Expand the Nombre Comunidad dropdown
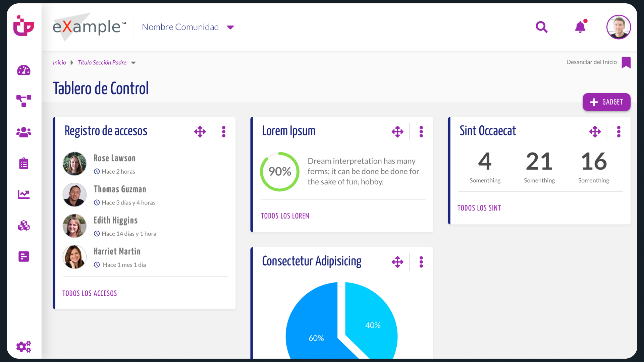 230,27
